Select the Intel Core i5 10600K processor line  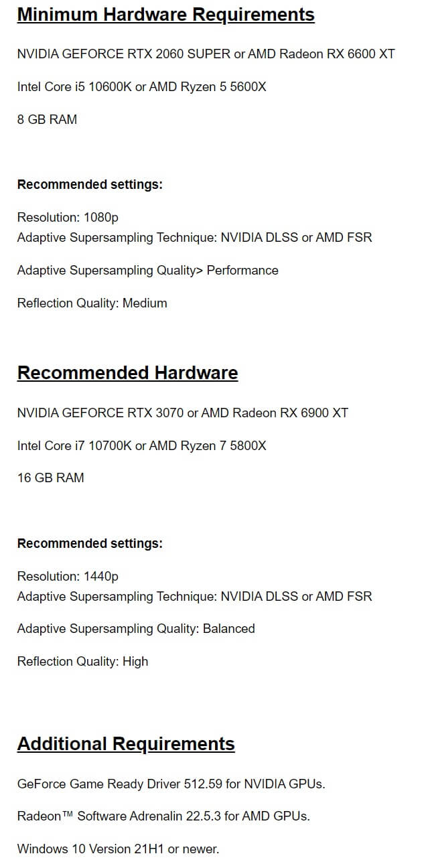tap(141, 86)
